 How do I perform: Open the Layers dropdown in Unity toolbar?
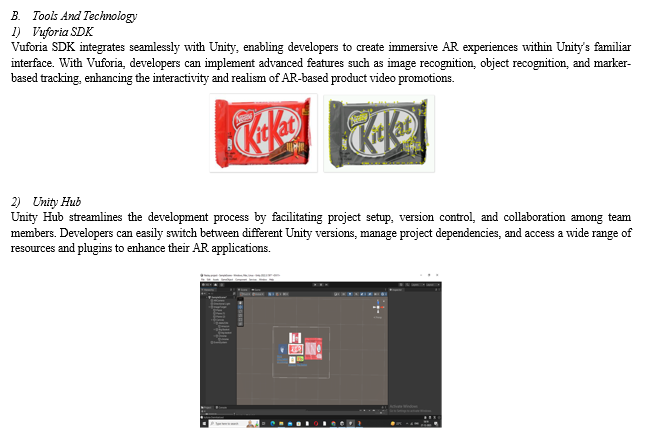click(x=418, y=285)
